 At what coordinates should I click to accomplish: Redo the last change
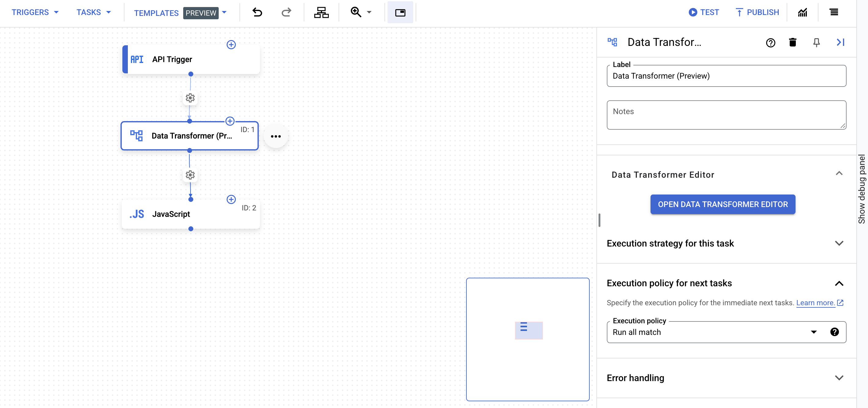click(286, 13)
